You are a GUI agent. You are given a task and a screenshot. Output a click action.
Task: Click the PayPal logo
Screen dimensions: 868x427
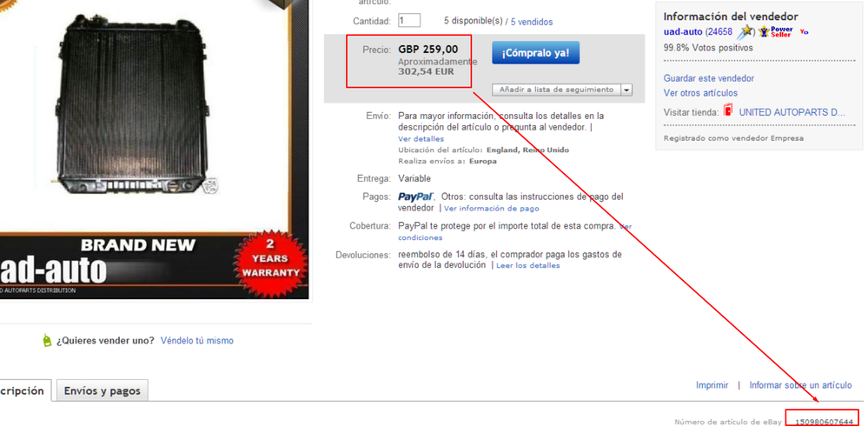tap(415, 197)
